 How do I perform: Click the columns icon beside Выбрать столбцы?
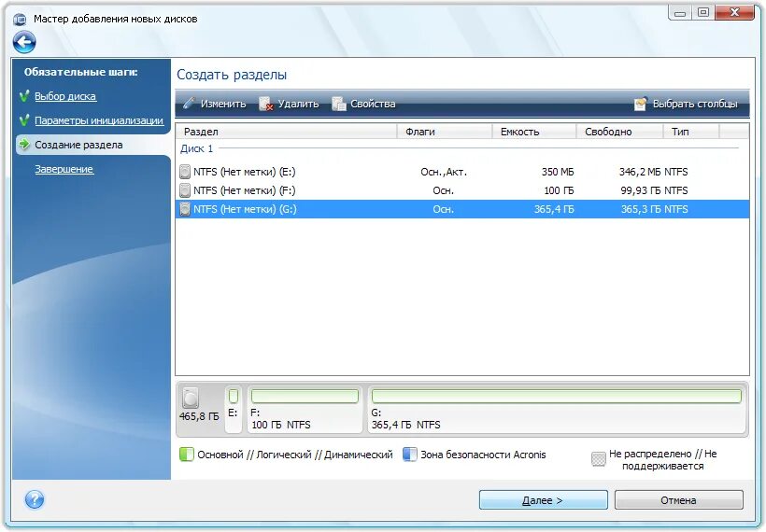(641, 103)
